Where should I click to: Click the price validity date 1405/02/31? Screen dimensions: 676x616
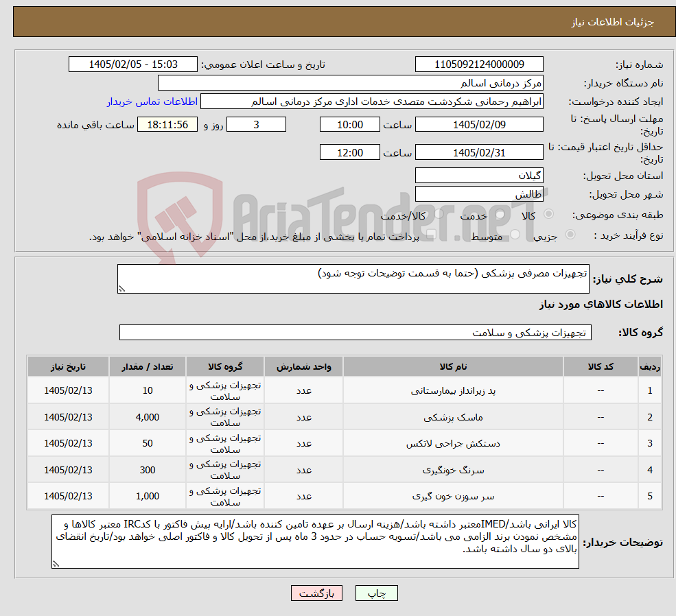479,152
